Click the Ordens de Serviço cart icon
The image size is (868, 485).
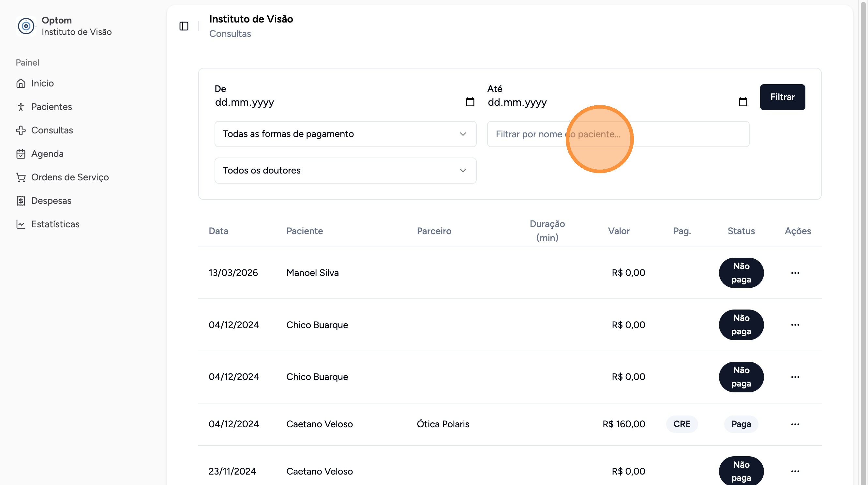point(21,177)
